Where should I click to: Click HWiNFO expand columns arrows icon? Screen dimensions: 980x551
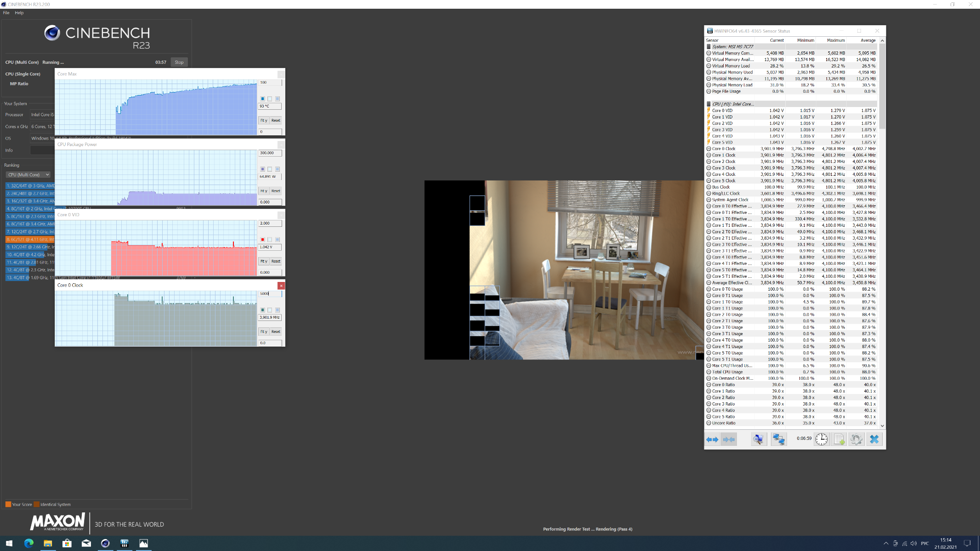click(712, 439)
